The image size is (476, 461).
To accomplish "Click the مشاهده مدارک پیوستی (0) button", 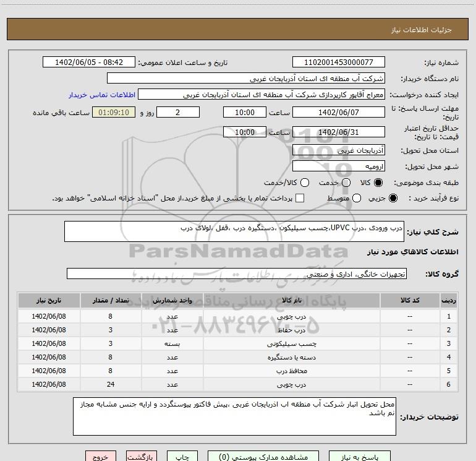I will click(x=263, y=457).
